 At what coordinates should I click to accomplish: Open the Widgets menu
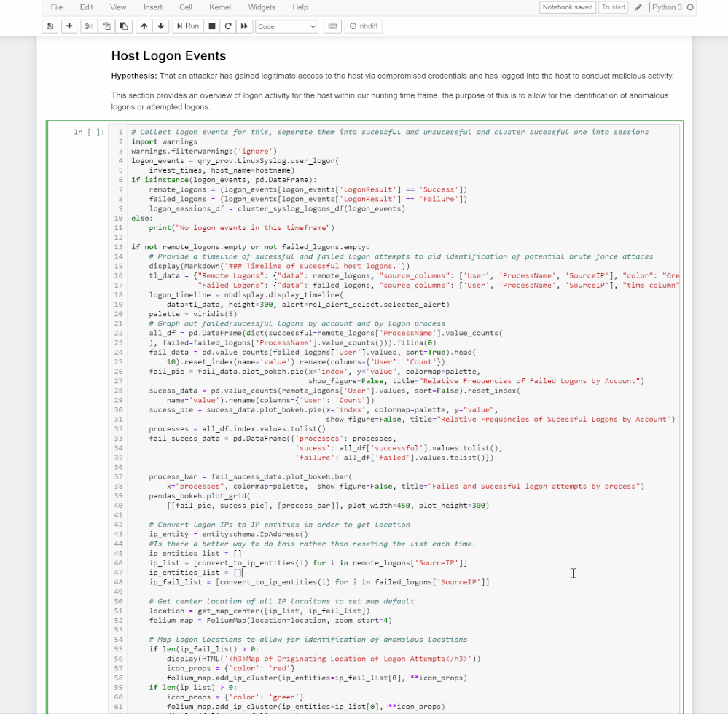pyautogui.click(x=262, y=7)
